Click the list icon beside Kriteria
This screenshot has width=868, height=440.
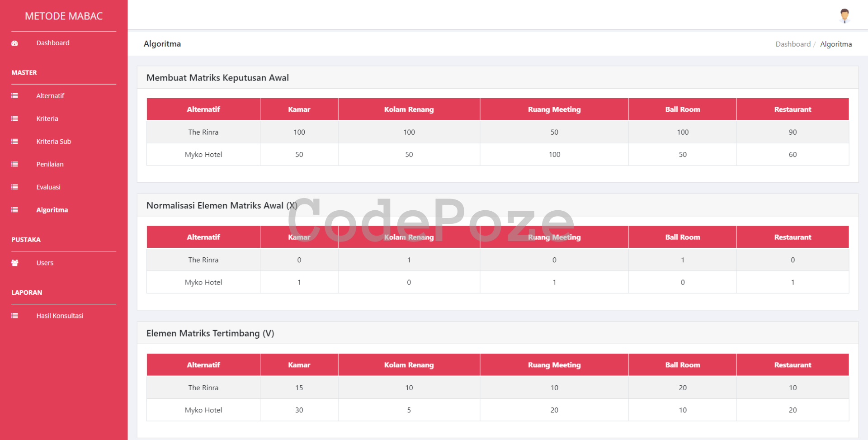14,118
